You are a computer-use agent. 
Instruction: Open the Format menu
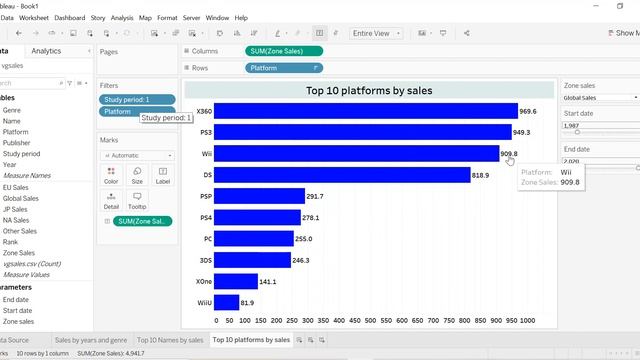pos(167,18)
